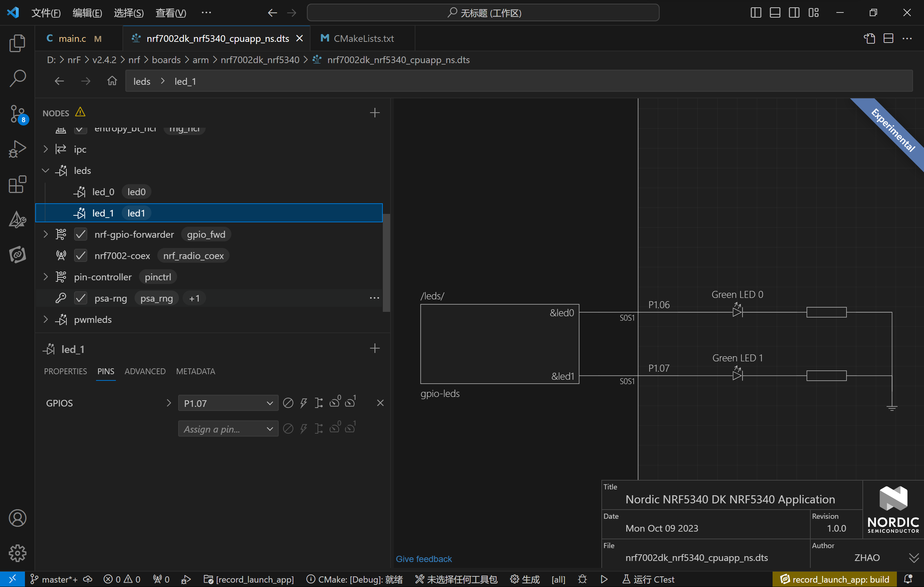Expand the pin-controller node
Screen dimensions: 924x587
[x=46, y=277]
